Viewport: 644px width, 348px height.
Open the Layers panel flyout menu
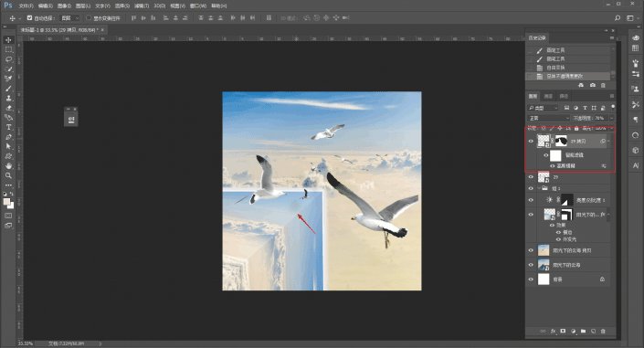[611, 96]
